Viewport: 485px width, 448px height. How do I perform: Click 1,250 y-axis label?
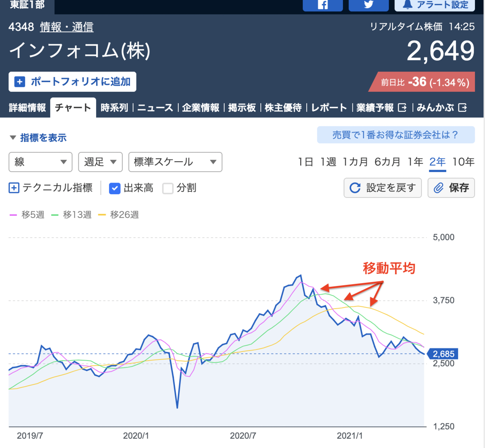click(443, 426)
